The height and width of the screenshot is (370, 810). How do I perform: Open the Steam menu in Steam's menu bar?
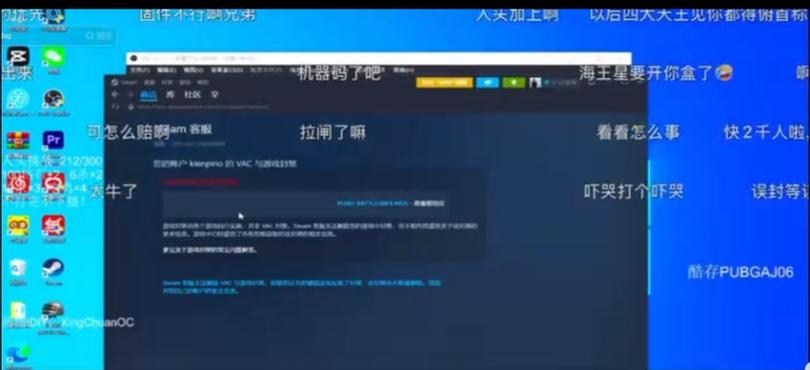(x=128, y=82)
